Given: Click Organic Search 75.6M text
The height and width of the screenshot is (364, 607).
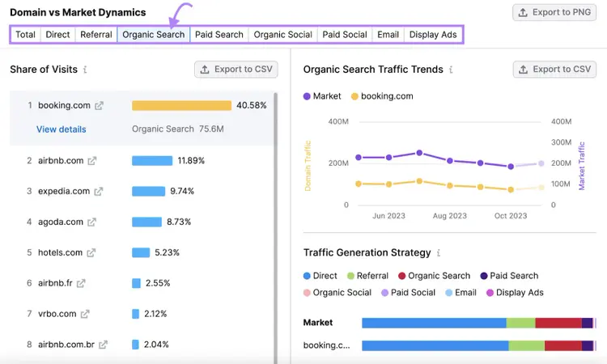Looking at the screenshot, I should coord(178,129).
